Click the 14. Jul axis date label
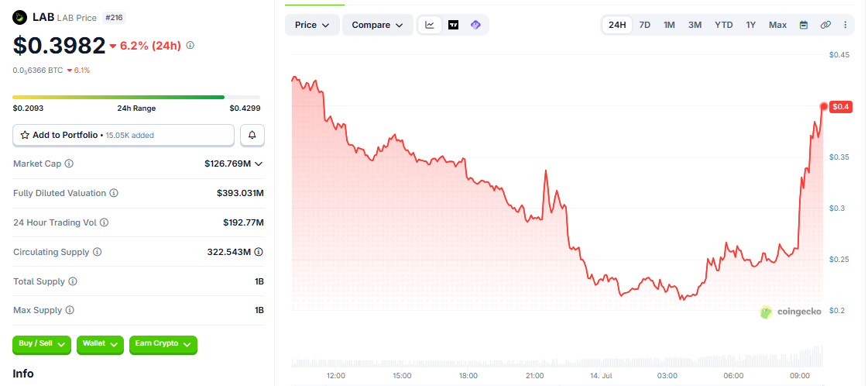This screenshot has width=868, height=386. [601, 375]
